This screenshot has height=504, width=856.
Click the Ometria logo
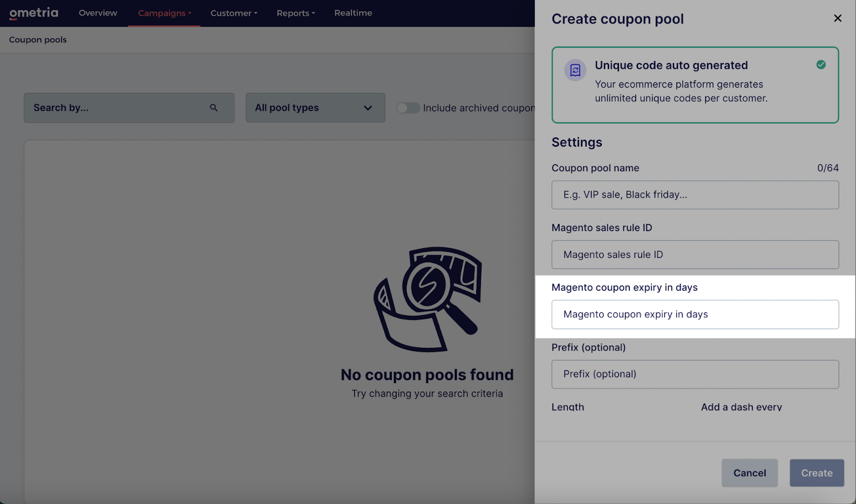[34, 13]
